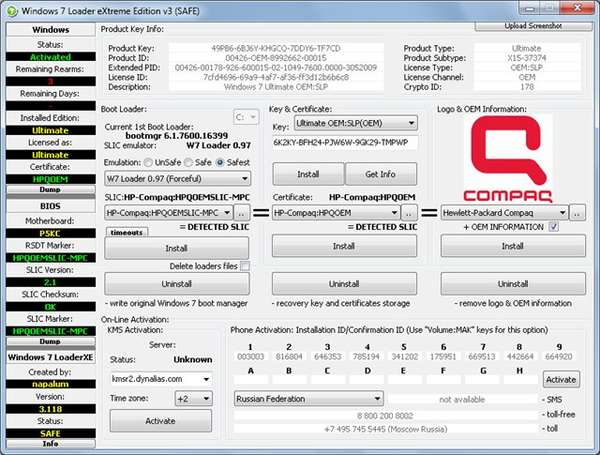
Task: Open the HP-Compaq:HPQOEMSLIC-MPC SLIC dropdown
Action: (168, 212)
